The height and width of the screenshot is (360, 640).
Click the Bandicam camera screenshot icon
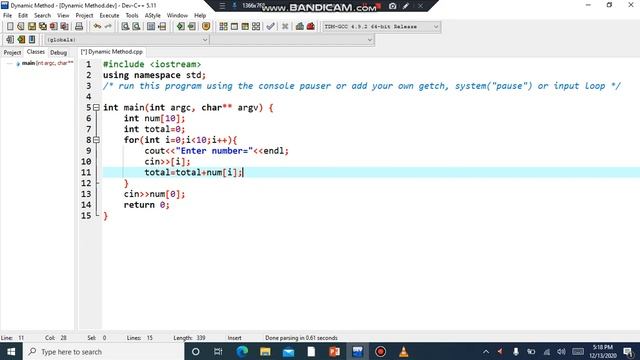392,6
